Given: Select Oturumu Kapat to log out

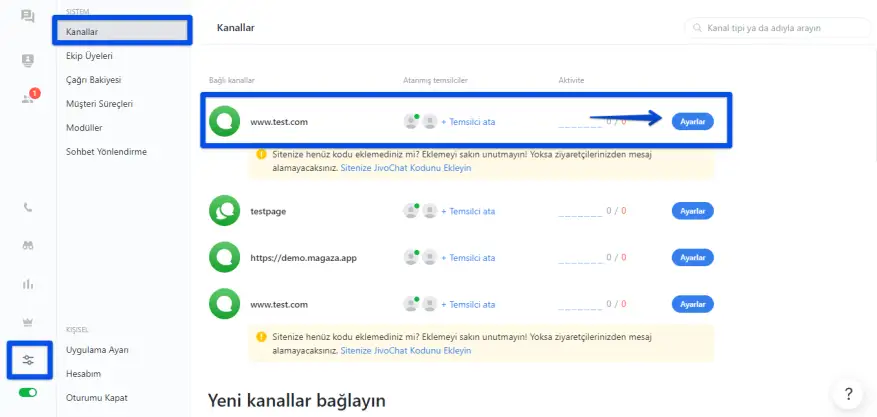Looking at the screenshot, I should [x=97, y=397].
